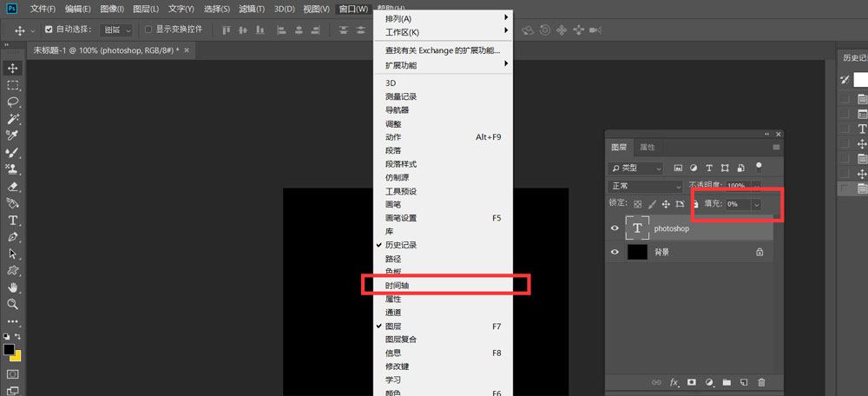
Task: Enable the 显示变换控件 checkbox
Action: click(148, 30)
